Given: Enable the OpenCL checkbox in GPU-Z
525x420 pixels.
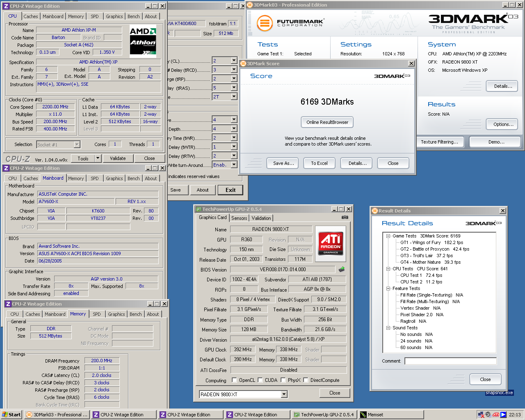Looking at the screenshot, I should pyautogui.click(x=234, y=380).
